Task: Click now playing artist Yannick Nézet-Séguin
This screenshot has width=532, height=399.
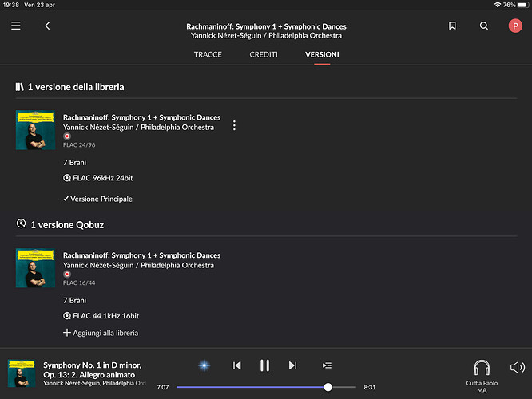Action: click(x=94, y=383)
